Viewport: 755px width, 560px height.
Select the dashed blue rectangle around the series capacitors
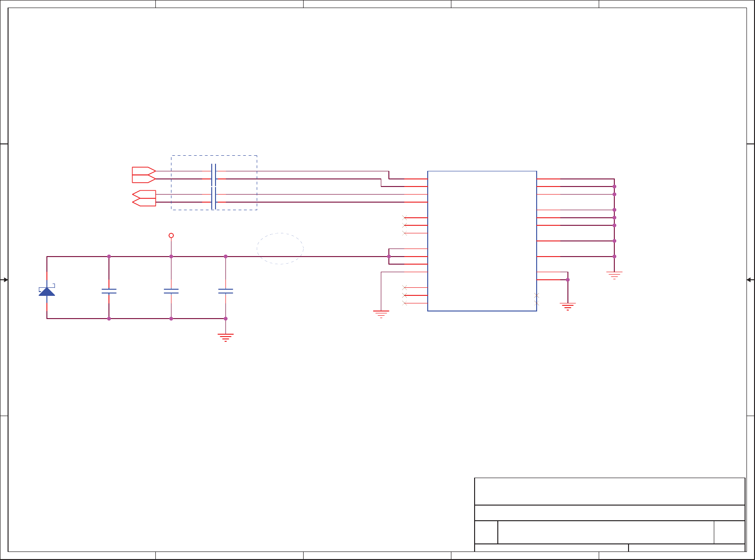(214, 183)
